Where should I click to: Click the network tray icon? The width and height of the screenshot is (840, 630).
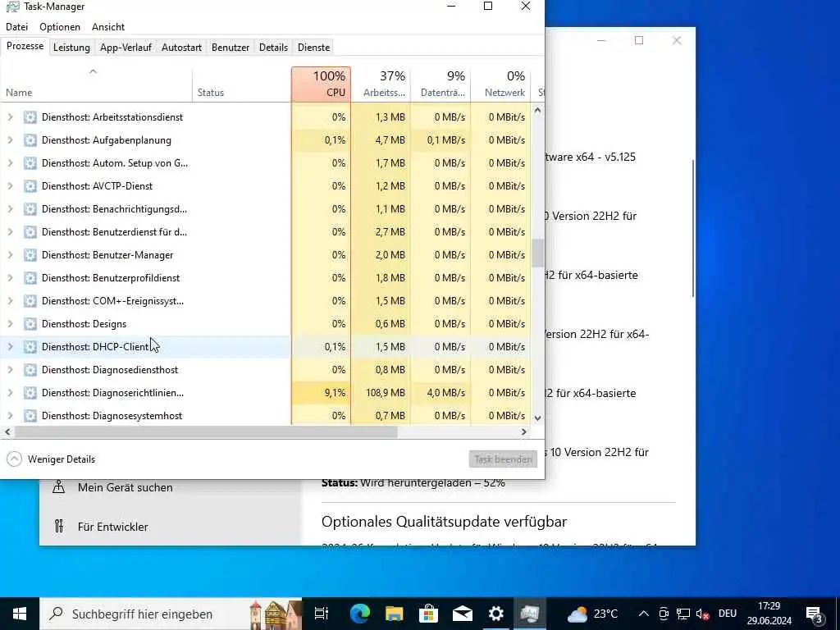(683, 614)
